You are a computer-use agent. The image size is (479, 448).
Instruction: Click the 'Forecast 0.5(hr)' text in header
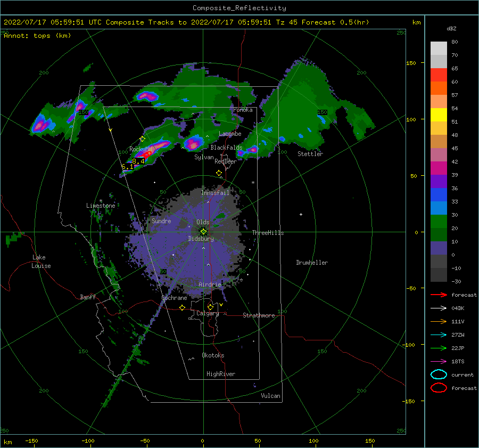coord(335,22)
